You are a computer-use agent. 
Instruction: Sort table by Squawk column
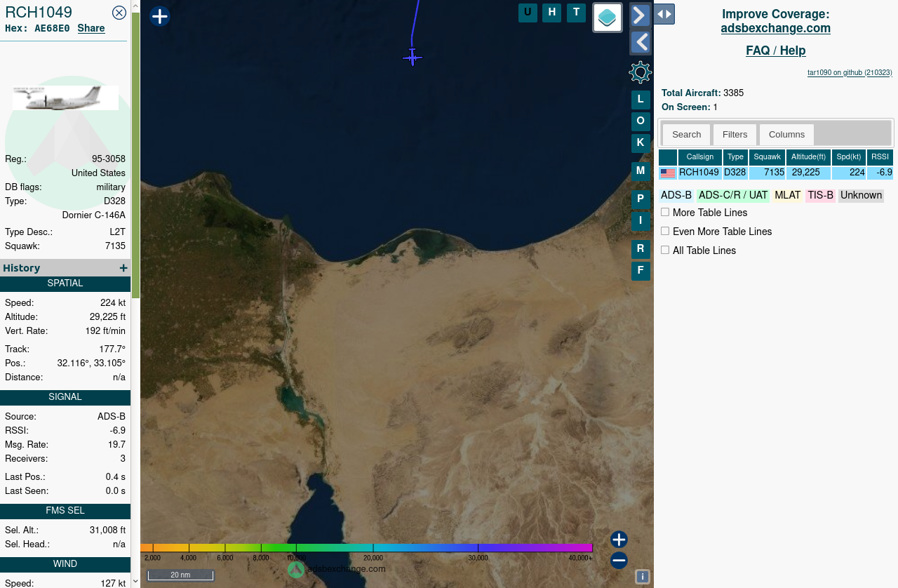coord(767,157)
